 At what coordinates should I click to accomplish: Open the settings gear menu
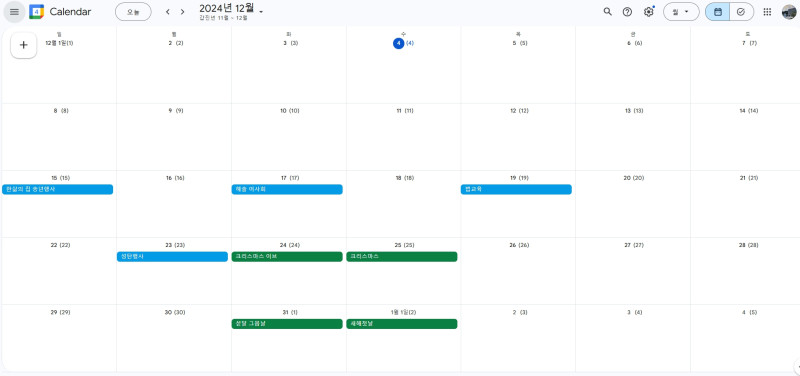click(648, 12)
